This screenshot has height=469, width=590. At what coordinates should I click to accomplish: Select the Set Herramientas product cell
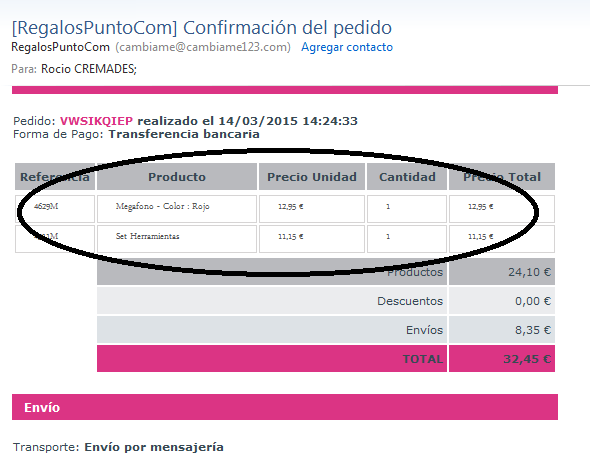[177, 239]
